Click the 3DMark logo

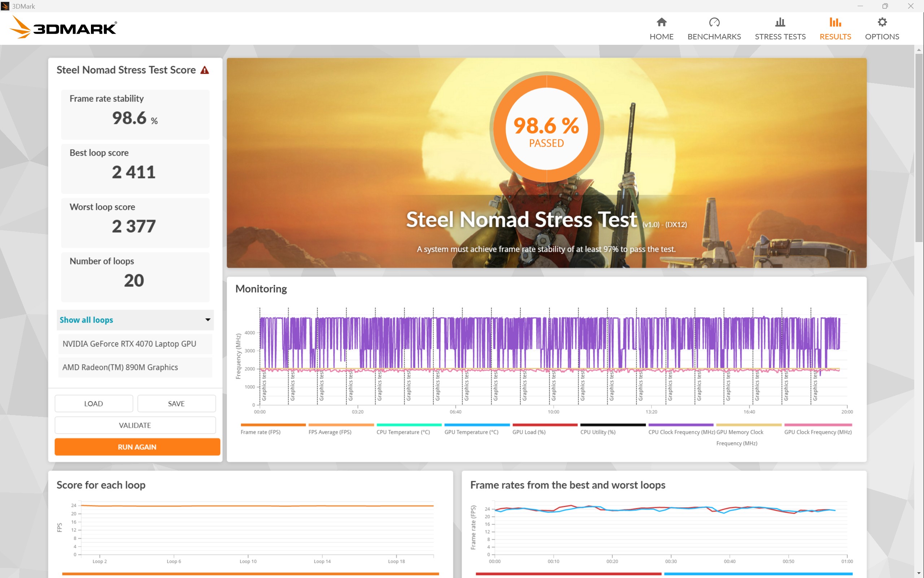click(64, 27)
